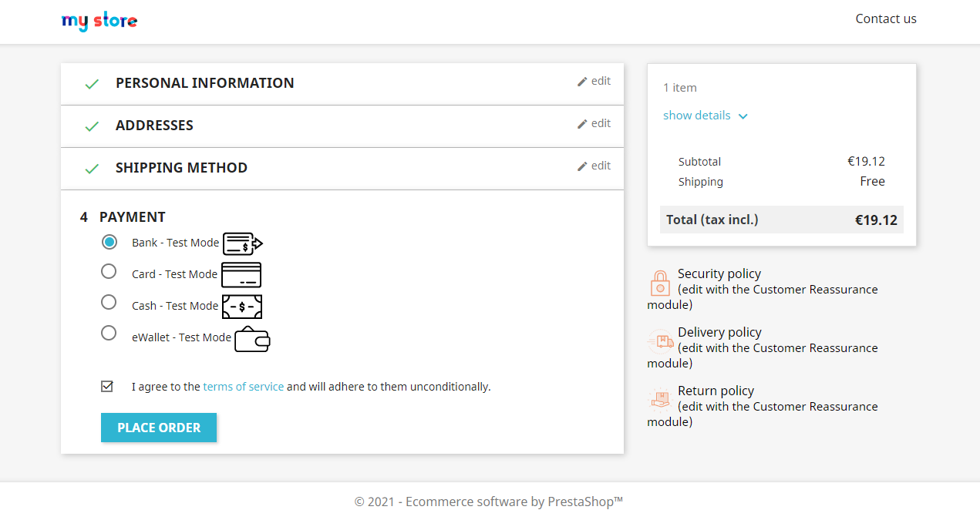Select the Bank - Test Mode radio button

[x=109, y=242]
